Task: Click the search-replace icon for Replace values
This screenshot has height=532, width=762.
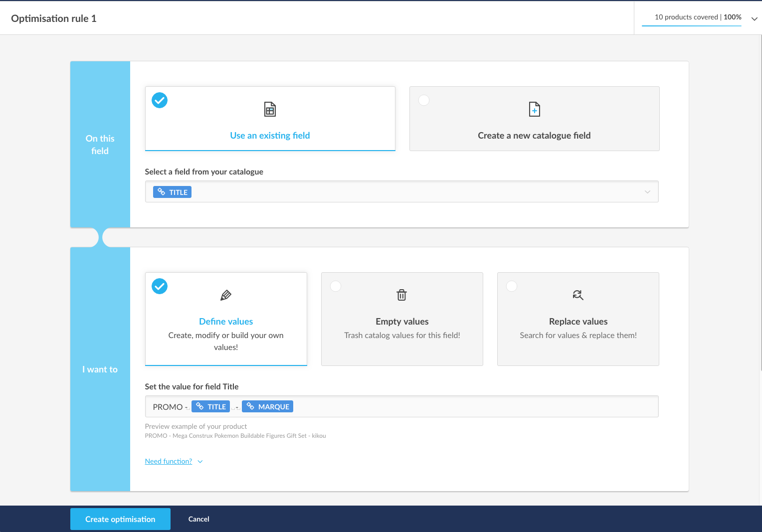Action: 578,295
